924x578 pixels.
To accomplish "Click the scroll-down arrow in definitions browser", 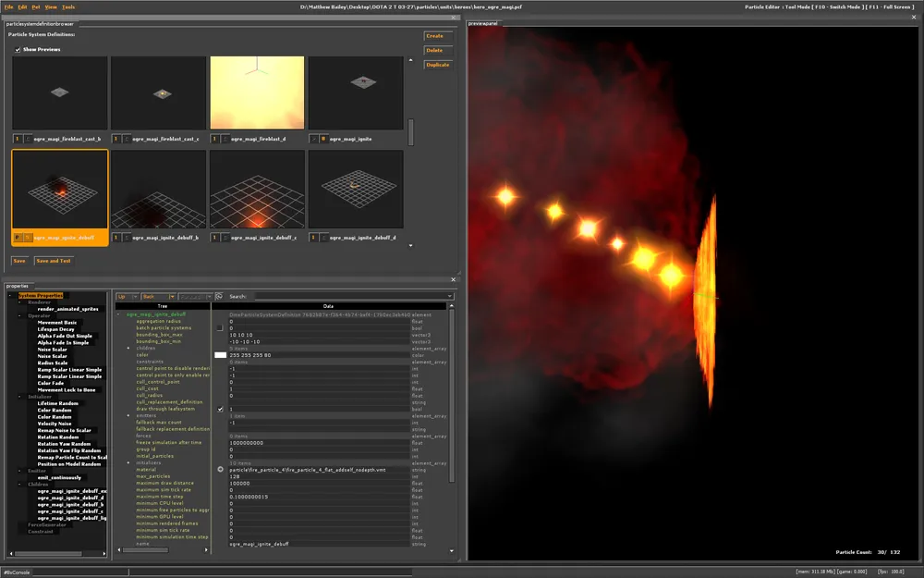I will click(411, 244).
